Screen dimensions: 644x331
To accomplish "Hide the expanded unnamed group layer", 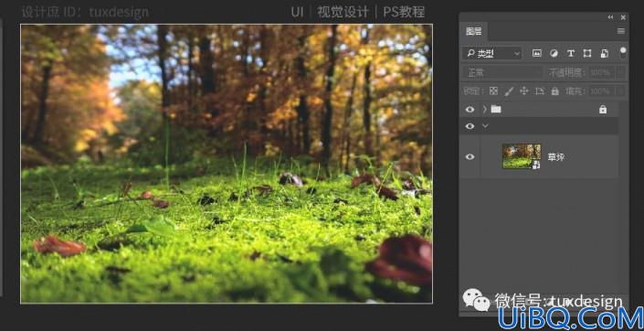I will coord(470,126).
